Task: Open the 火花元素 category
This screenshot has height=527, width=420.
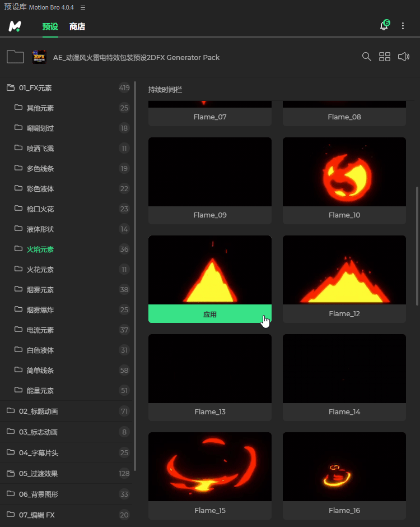Action: 67,269
